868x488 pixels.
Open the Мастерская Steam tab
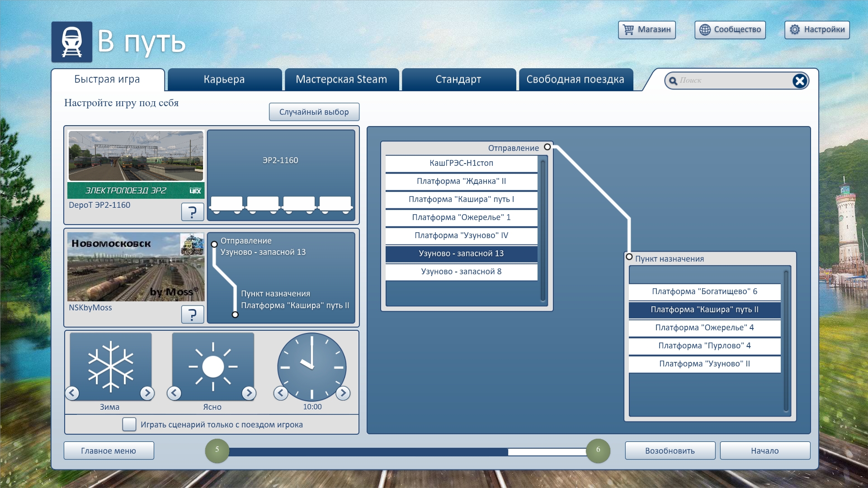[341, 80]
